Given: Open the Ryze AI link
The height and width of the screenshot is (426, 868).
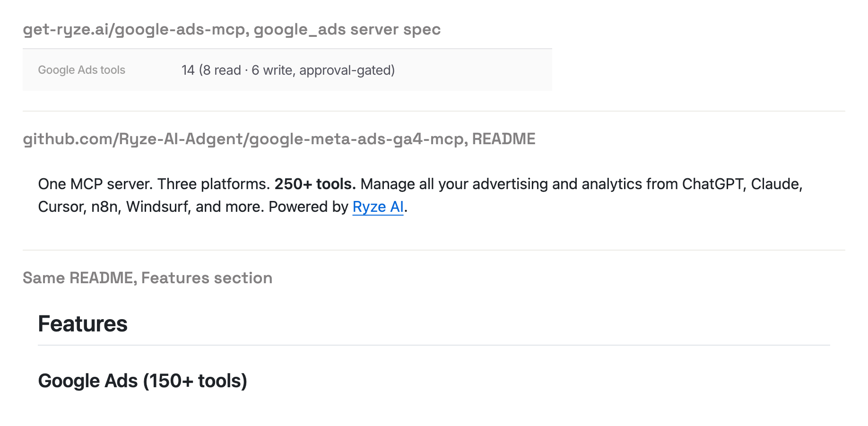Looking at the screenshot, I should coord(378,207).
